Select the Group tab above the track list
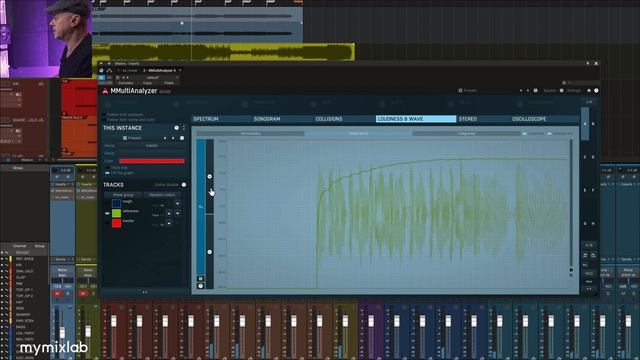 [x=40, y=246]
